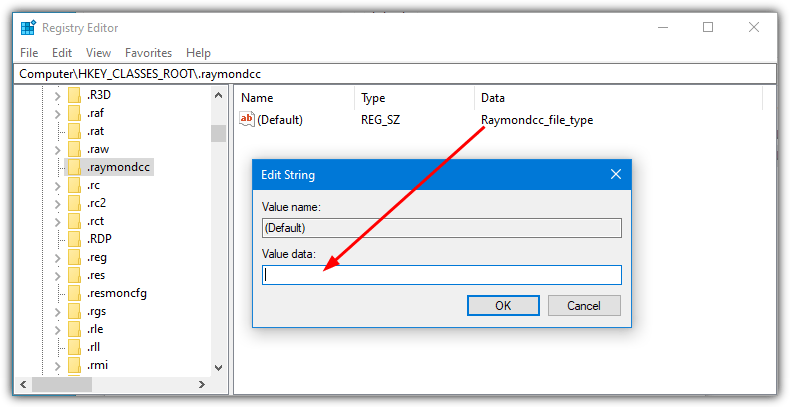
Task: Click the tree vertical scrollbar thumb
Action: point(218,133)
